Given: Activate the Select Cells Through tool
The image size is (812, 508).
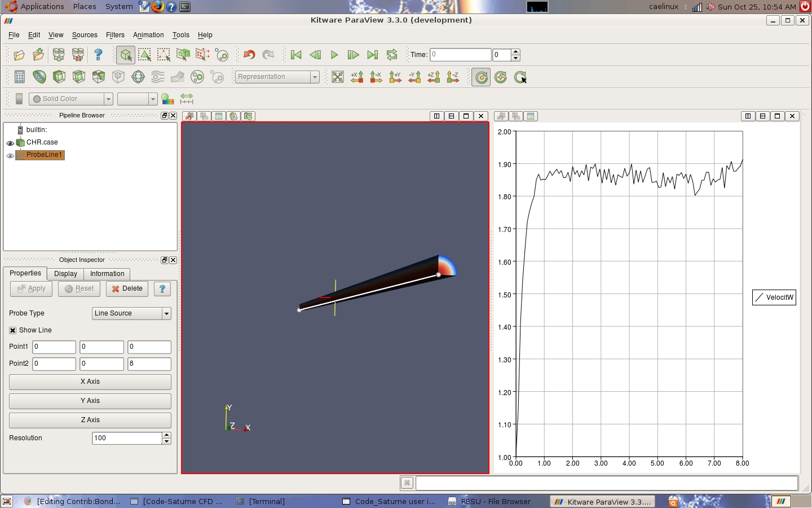Looking at the screenshot, I should click(x=183, y=55).
